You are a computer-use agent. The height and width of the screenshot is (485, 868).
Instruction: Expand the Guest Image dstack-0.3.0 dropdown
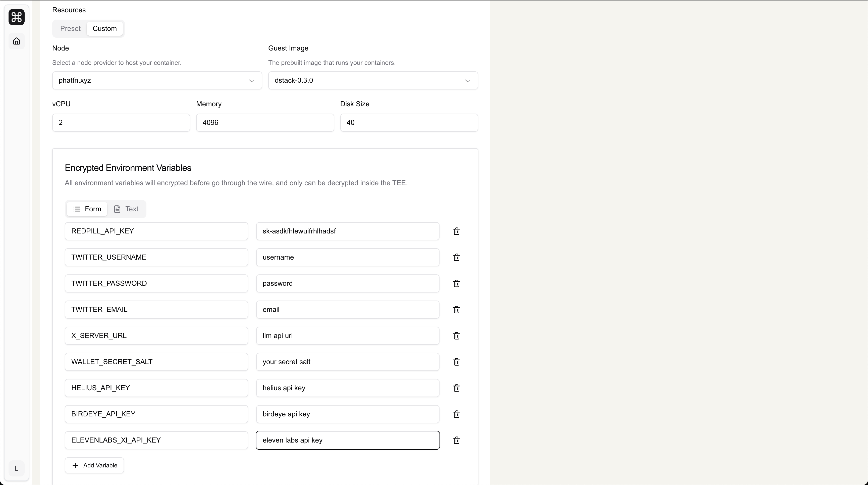(373, 81)
